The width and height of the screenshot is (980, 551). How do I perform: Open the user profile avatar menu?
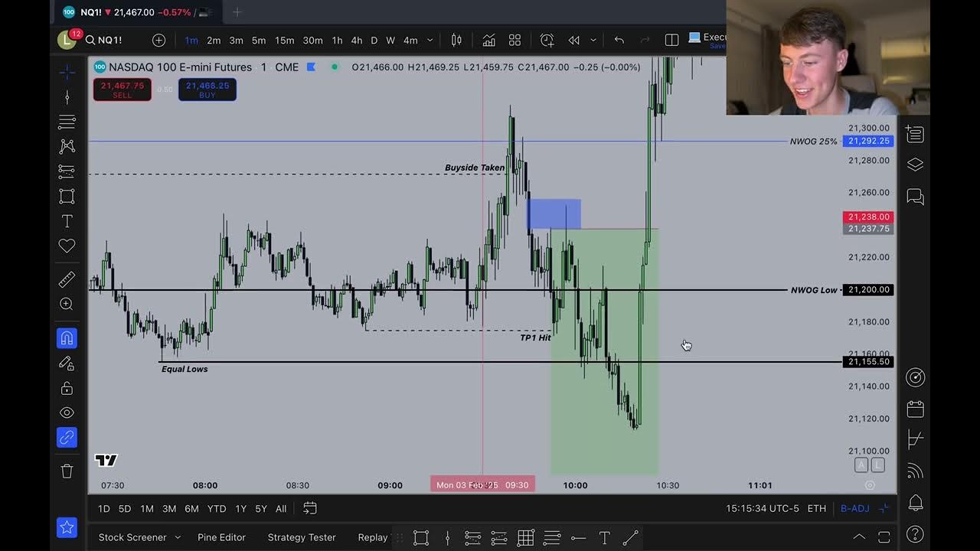point(67,40)
